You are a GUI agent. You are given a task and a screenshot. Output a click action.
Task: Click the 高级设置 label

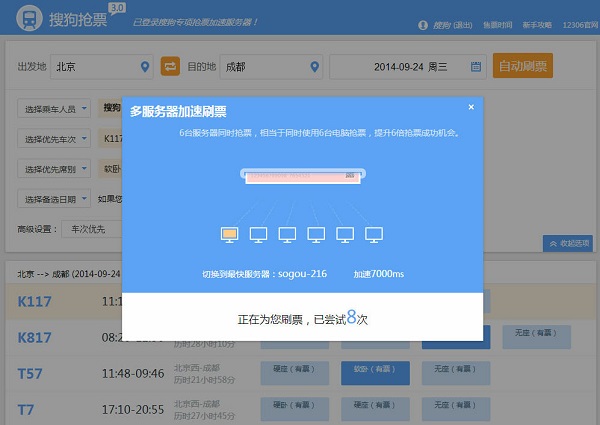pos(37,230)
